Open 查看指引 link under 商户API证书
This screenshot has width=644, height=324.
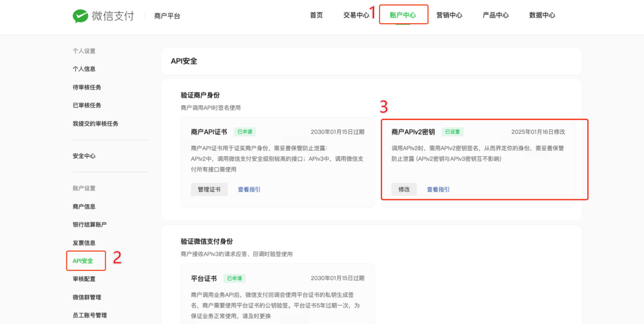[249, 189]
